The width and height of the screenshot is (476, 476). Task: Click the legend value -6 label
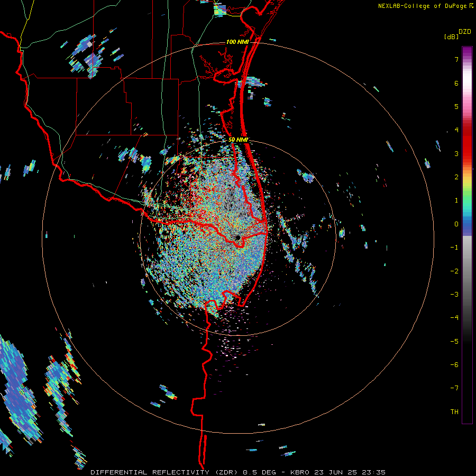click(x=454, y=365)
